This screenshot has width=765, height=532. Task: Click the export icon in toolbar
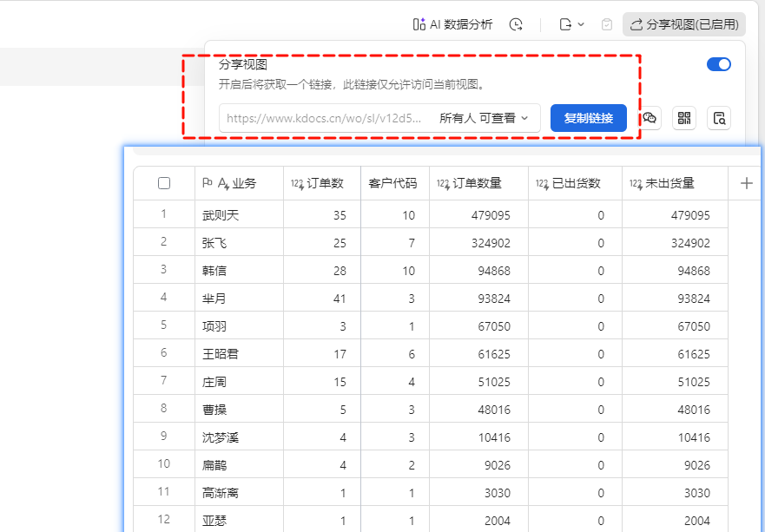pyautogui.click(x=565, y=24)
